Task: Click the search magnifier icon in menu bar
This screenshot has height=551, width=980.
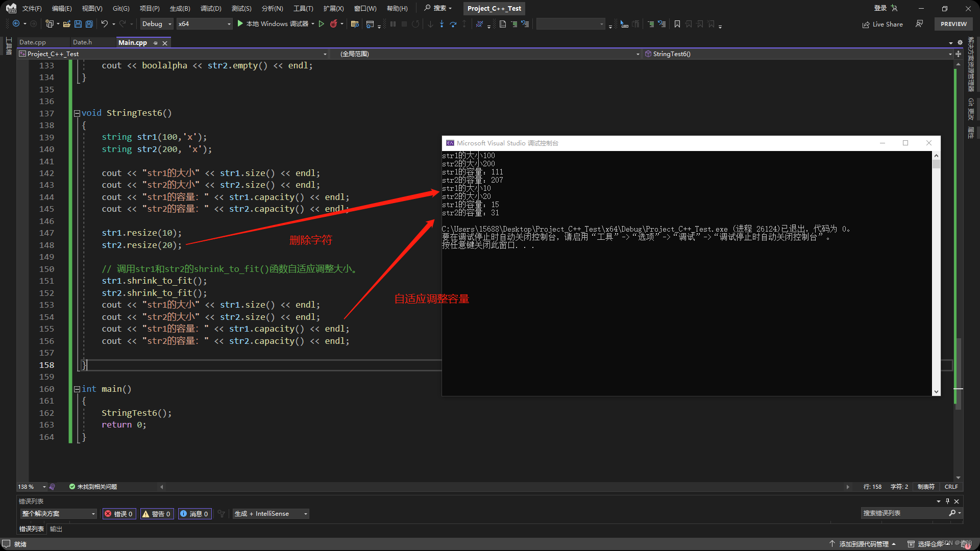Action: pyautogui.click(x=428, y=8)
